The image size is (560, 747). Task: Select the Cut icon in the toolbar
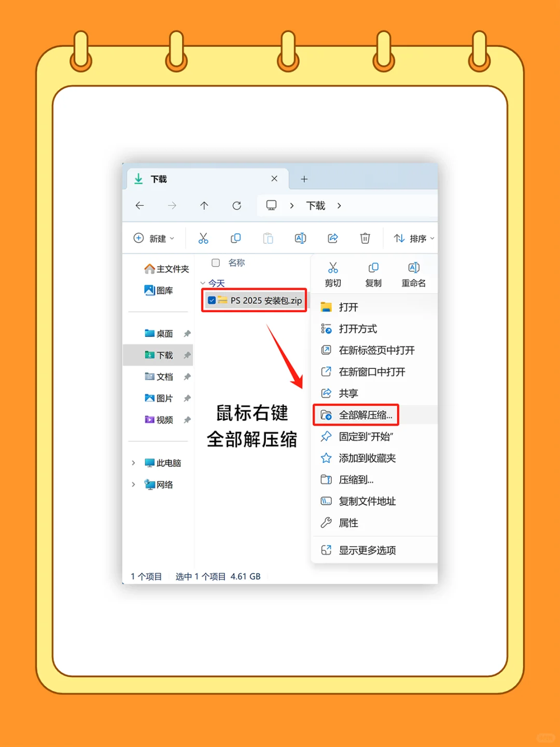click(203, 238)
